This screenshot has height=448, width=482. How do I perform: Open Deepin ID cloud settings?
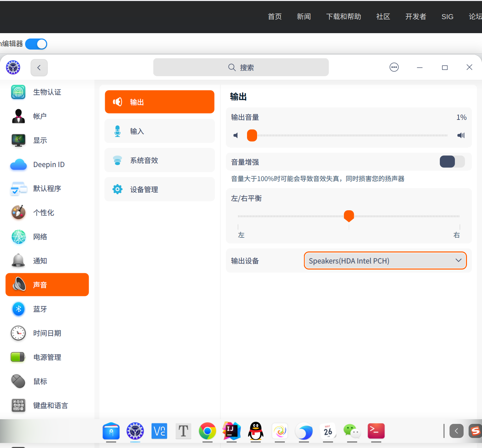click(x=47, y=164)
